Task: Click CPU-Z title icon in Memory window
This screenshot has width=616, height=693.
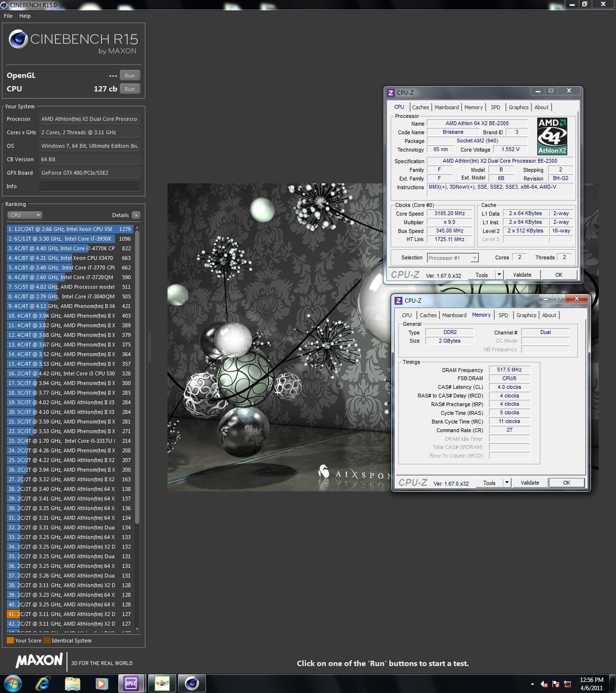Action: point(398,300)
